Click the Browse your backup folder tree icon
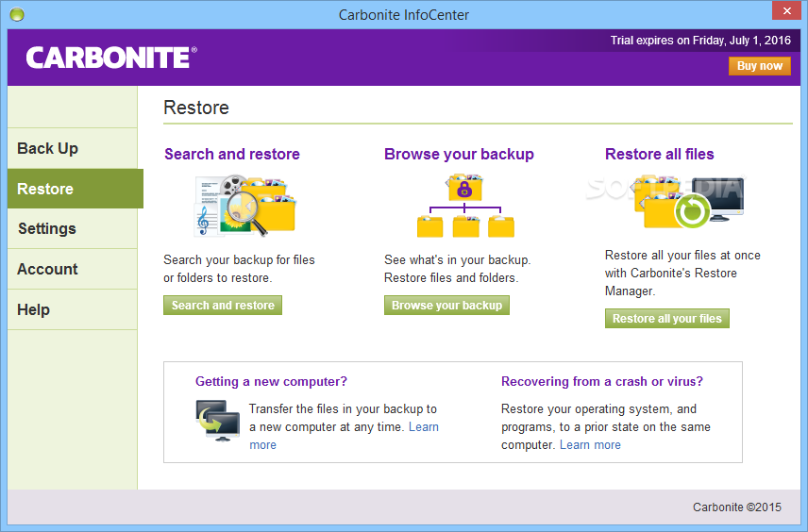Screen dimensions: 808x532 pos(465,206)
